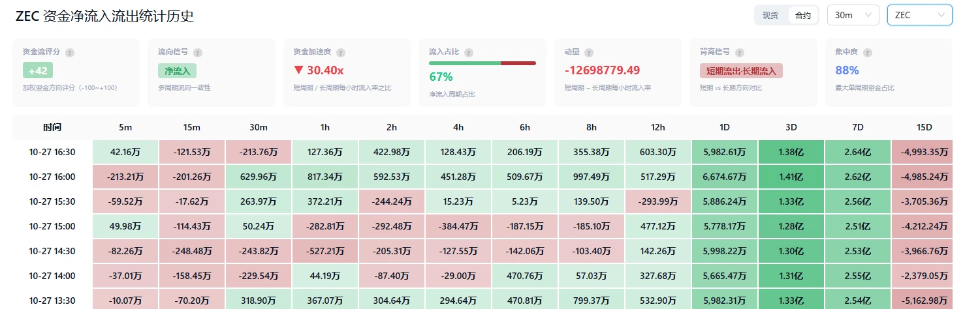Select the 15m column header
The height and width of the screenshot is (309, 980).
pyautogui.click(x=192, y=127)
